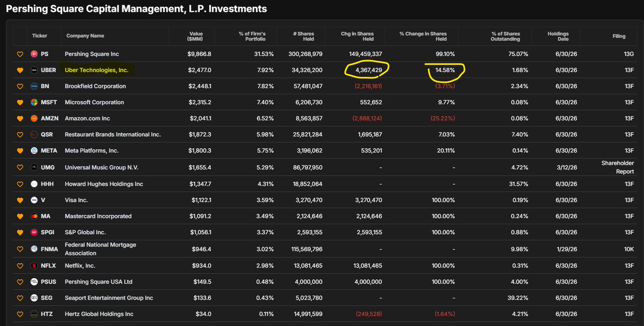Click the Meta logo icon beside META
The image size is (644, 326).
(35, 151)
